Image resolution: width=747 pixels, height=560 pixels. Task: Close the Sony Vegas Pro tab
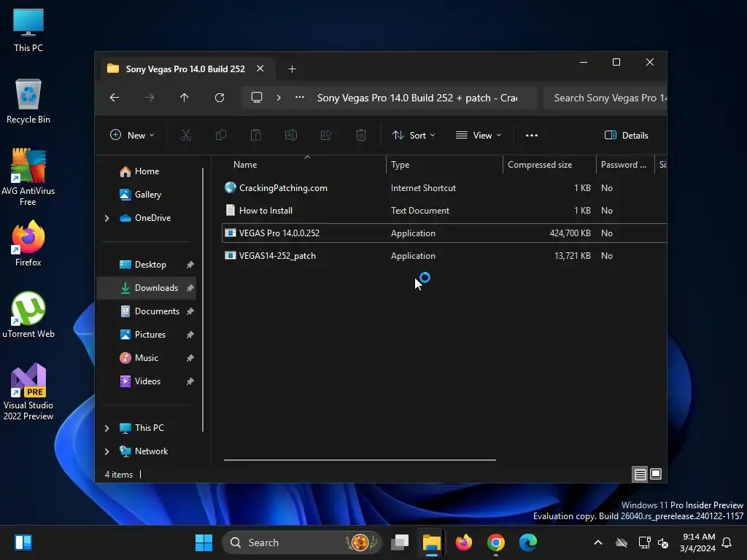260,69
